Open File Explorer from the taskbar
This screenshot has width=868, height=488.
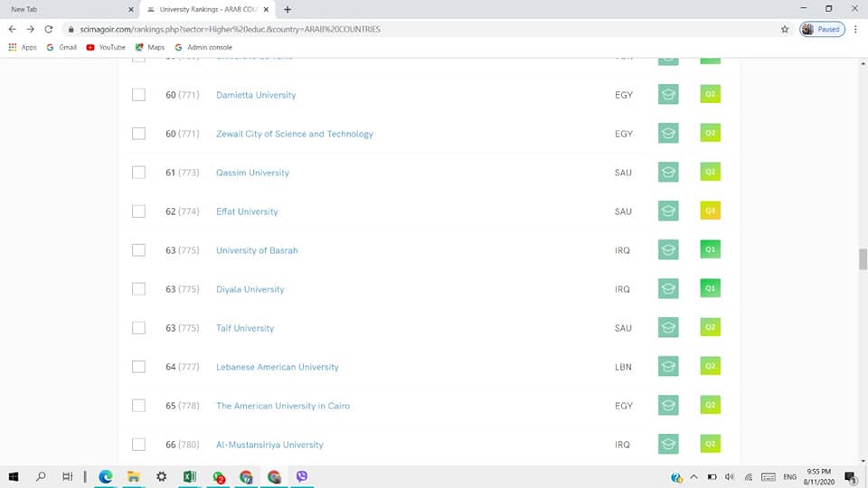point(134,476)
